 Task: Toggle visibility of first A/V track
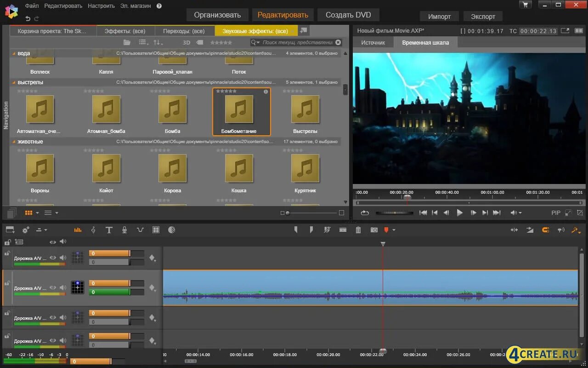pyautogui.click(x=53, y=258)
